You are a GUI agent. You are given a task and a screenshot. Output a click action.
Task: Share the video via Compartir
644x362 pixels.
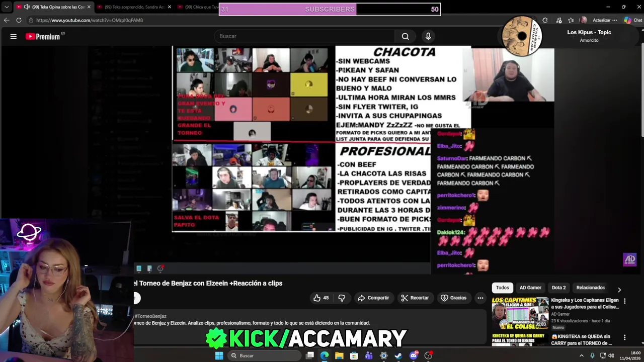(x=373, y=298)
